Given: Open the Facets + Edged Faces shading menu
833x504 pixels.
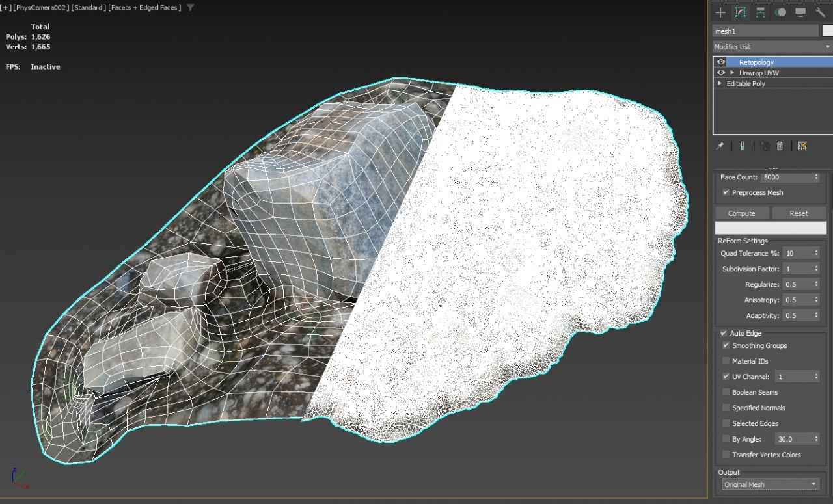Looking at the screenshot, I should pyautogui.click(x=143, y=7).
